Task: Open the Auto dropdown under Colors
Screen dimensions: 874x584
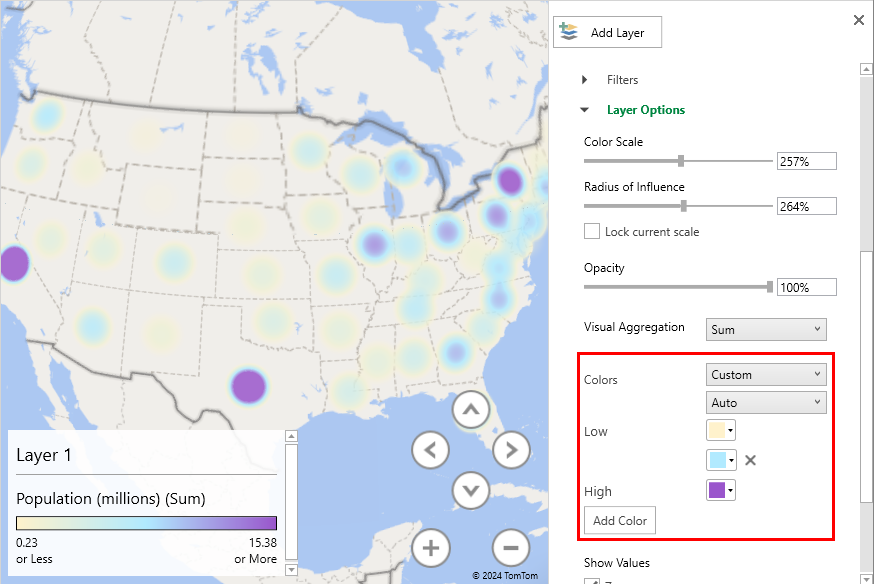Action: (x=766, y=402)
